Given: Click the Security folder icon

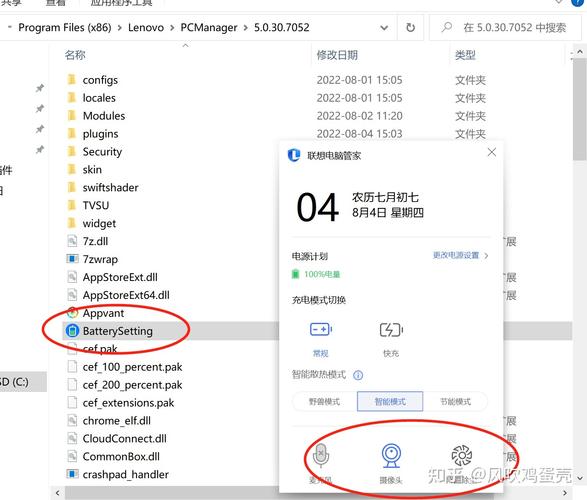Looking at the screenshot, I should (x=71, y=152).
